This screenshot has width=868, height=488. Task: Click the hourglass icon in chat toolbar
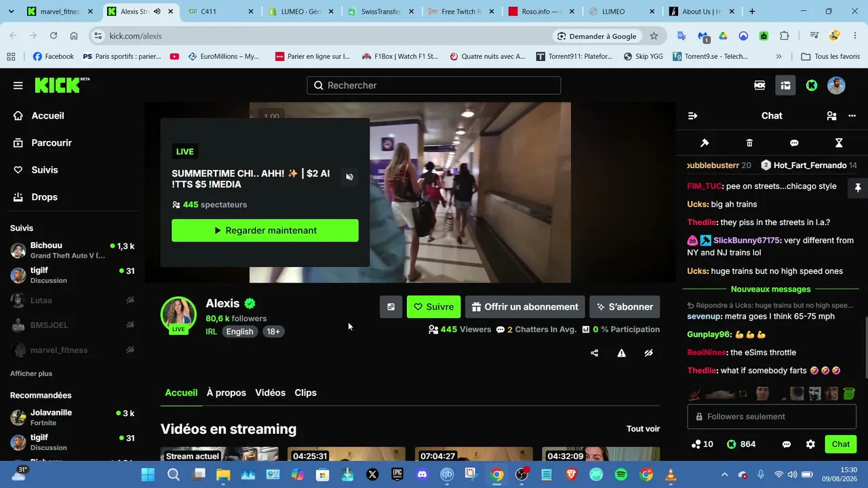coord(839,143)
